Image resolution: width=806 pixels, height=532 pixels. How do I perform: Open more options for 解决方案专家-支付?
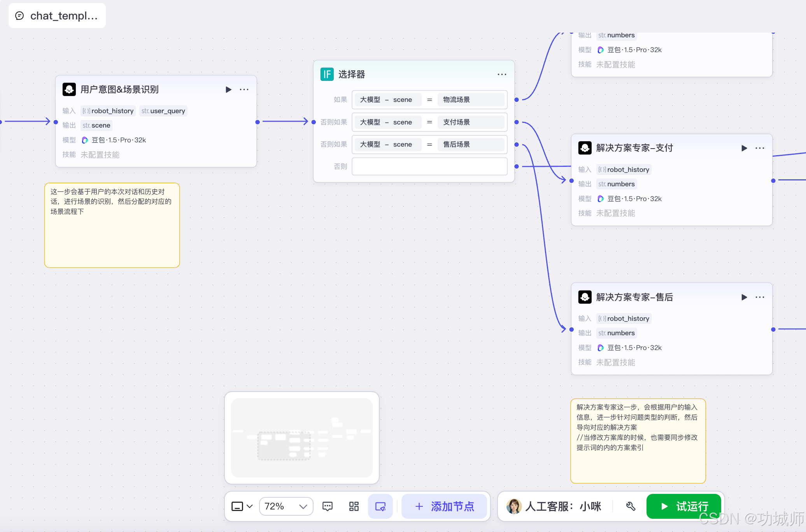click(760, 148)
